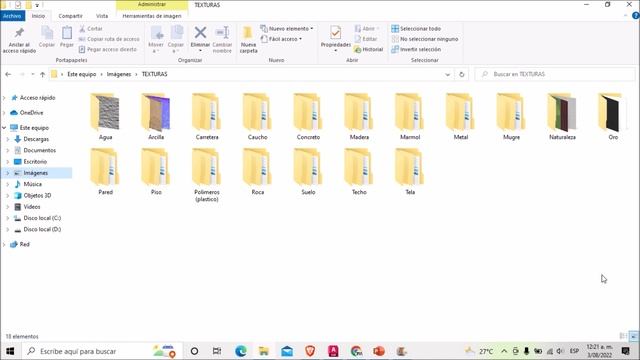Collapse Este equipo in the navigation pane
Image resolution: width=640 pixels, height=360 pixels.
4,128
